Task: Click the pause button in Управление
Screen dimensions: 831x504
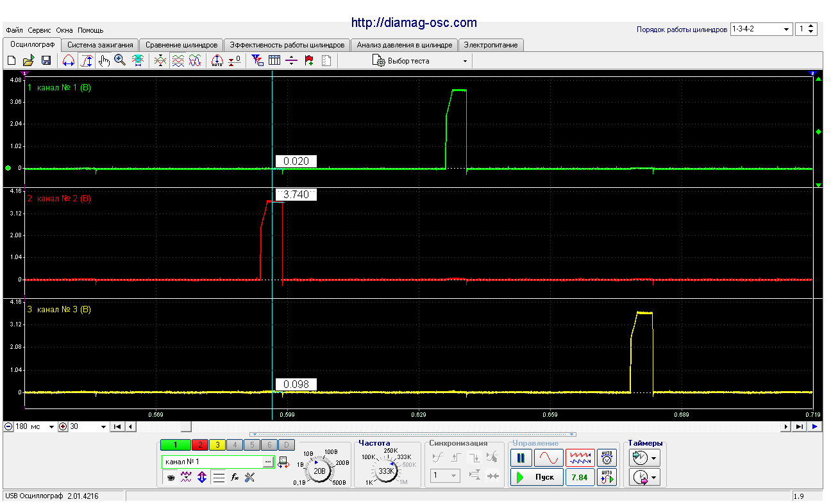Action: point(521,458)
